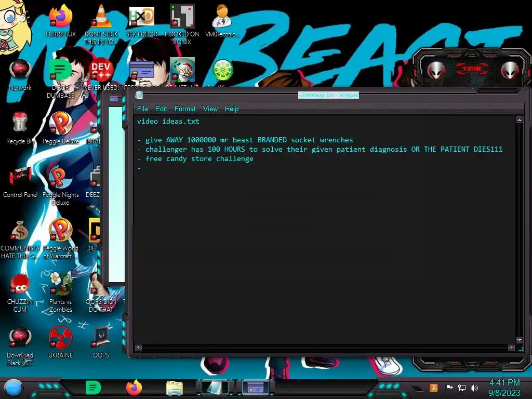Click the 'socket wrenches' line in Notepad
The image size is (532, 399).
pyautogui.click(x=245, y=140)
